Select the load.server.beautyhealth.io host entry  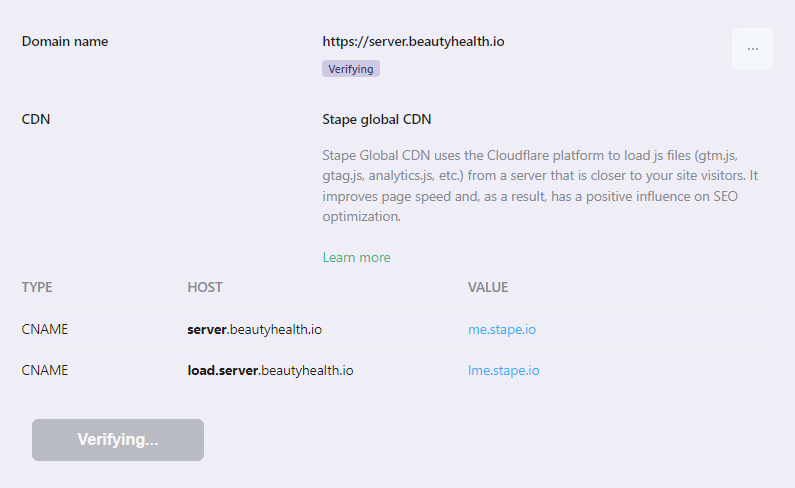point(270,370)
